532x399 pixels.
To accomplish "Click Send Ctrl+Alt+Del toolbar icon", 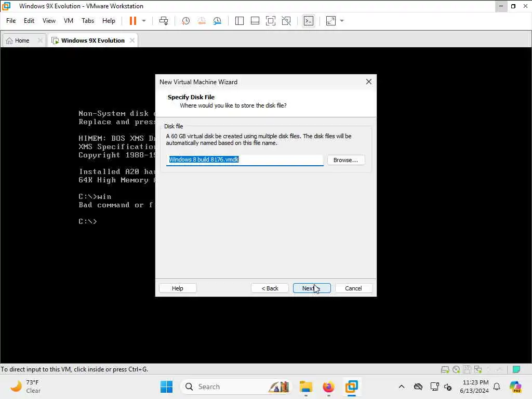I will pyautogui.click(x=164, y=21).
